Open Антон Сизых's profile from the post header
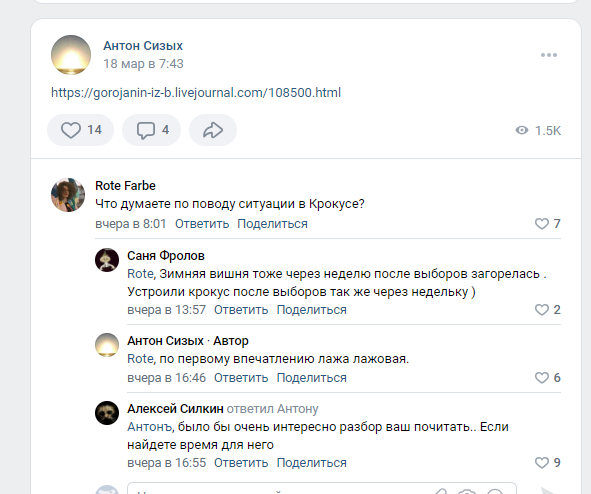 (143, 46)
